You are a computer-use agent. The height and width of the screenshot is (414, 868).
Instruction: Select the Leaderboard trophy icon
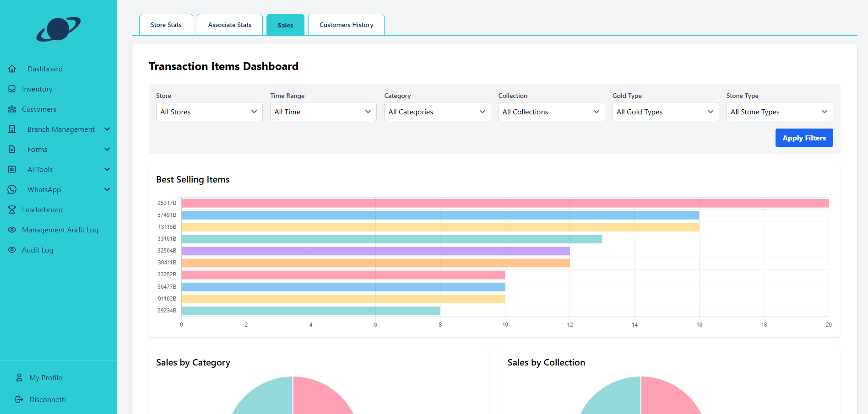click(12, 210)
